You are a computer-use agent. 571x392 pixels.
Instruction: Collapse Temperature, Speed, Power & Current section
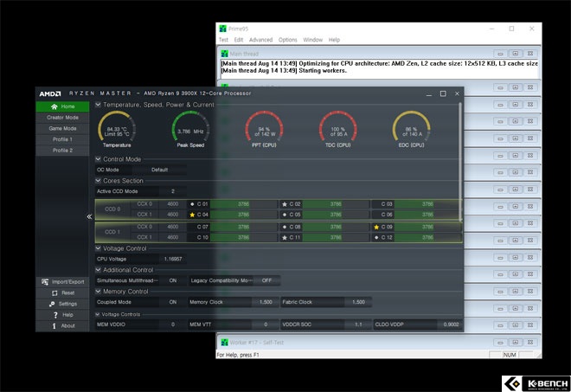tap(98, 105)
